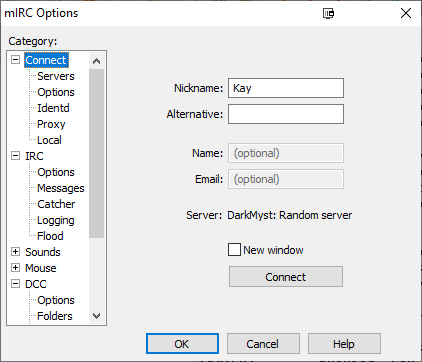Click the Nickname: label
The image size is (422, 362).
click(x=198, y=88)
